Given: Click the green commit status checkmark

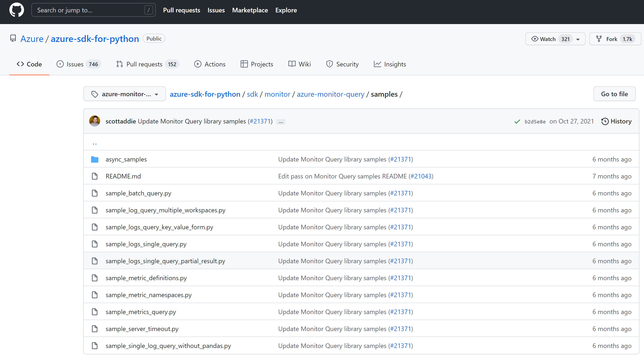Looking at the screenshot, I should (x=517, y=121).
